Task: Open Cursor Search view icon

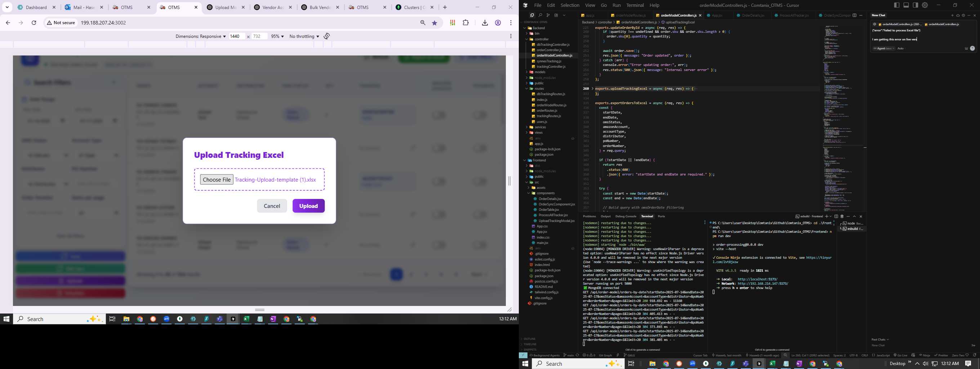Action: [x=540, y=15]
